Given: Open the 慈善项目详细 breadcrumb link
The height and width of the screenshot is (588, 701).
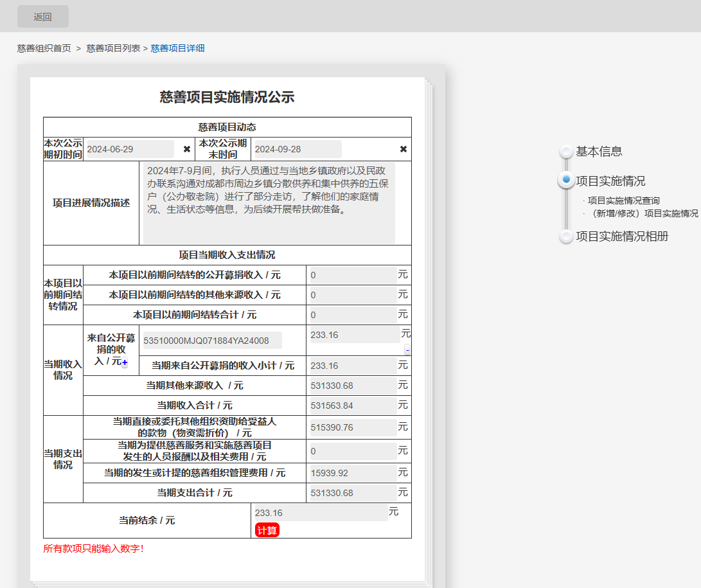Looking at the screenshot, I should click(177, 48).
